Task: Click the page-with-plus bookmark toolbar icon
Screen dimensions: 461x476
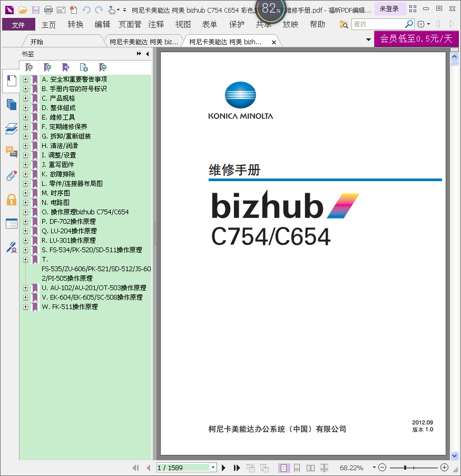Action: tap(84, 67)
